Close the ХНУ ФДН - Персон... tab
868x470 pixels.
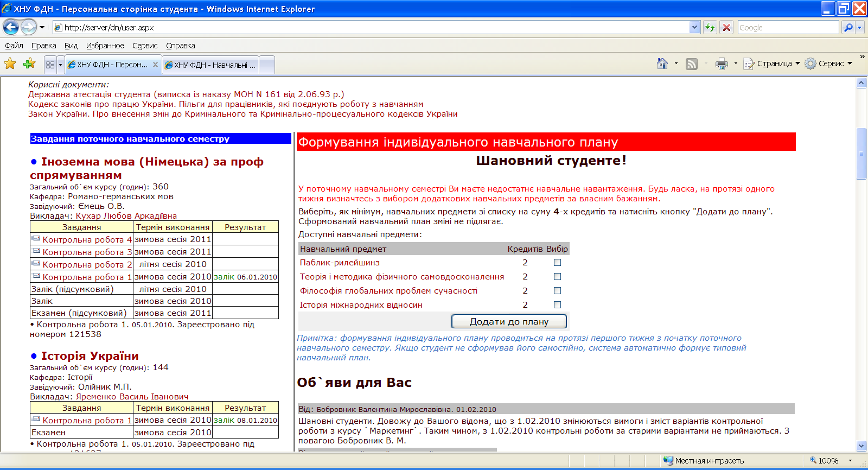point(155,65)
